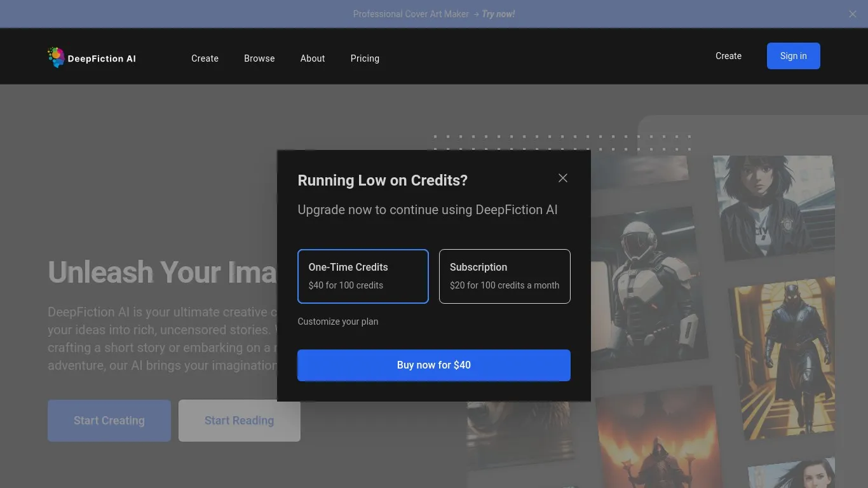Image resolution: width=868 pixels, height=488 pixels.
Task: Select the One-Time Credits option
Action: 363,276
